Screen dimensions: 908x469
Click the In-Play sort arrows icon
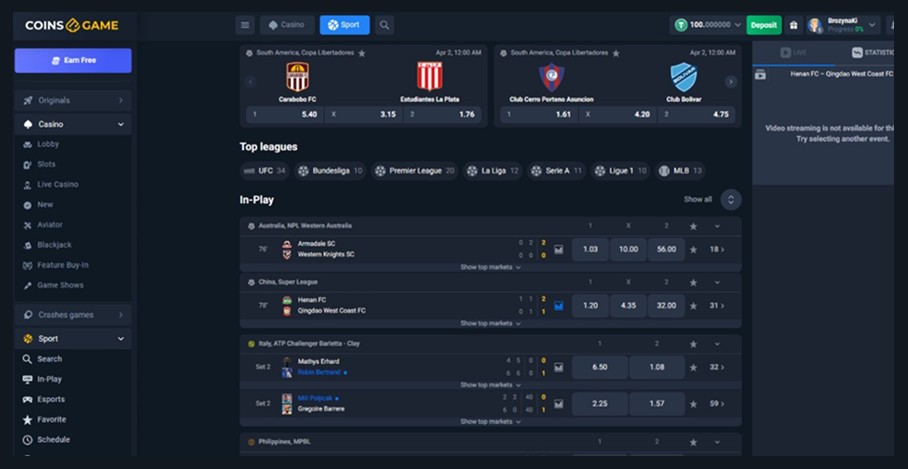[731, 200]
